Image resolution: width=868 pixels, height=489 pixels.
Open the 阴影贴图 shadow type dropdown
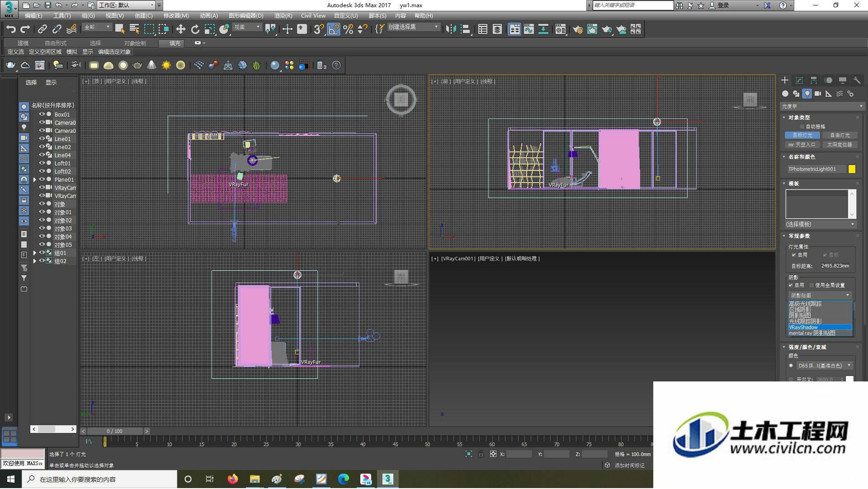coord(820,295)
